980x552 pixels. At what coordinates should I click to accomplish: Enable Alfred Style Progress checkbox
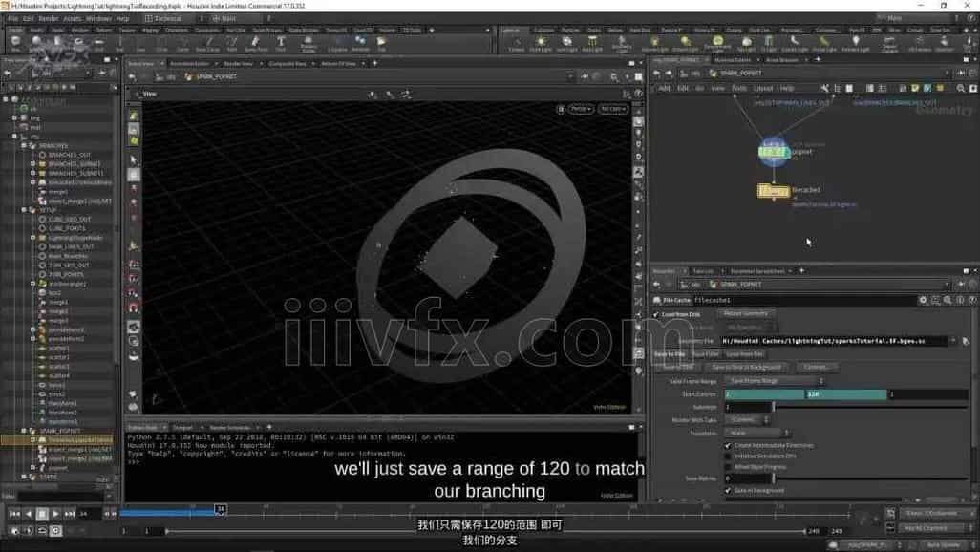click(728, 467)
